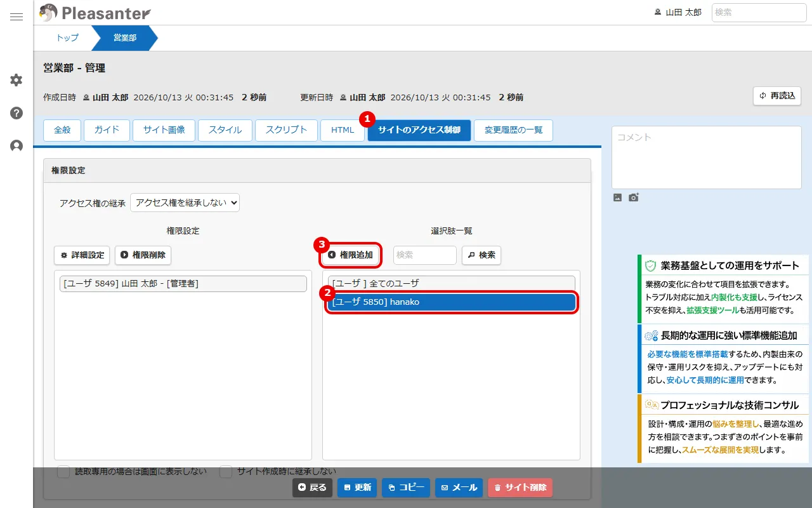Open the 山田 太郎 user menu in the header
This screenshot has width=812, height=508.
click(678, 12)
